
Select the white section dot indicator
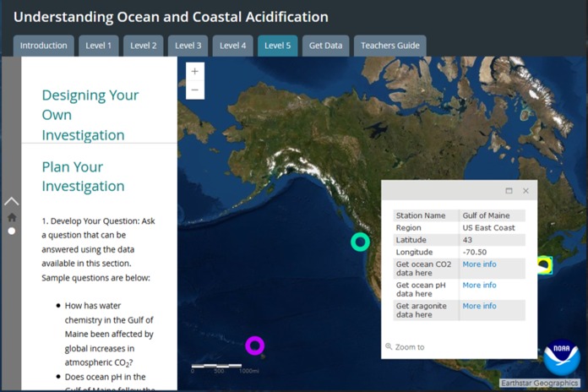point(12,231)
